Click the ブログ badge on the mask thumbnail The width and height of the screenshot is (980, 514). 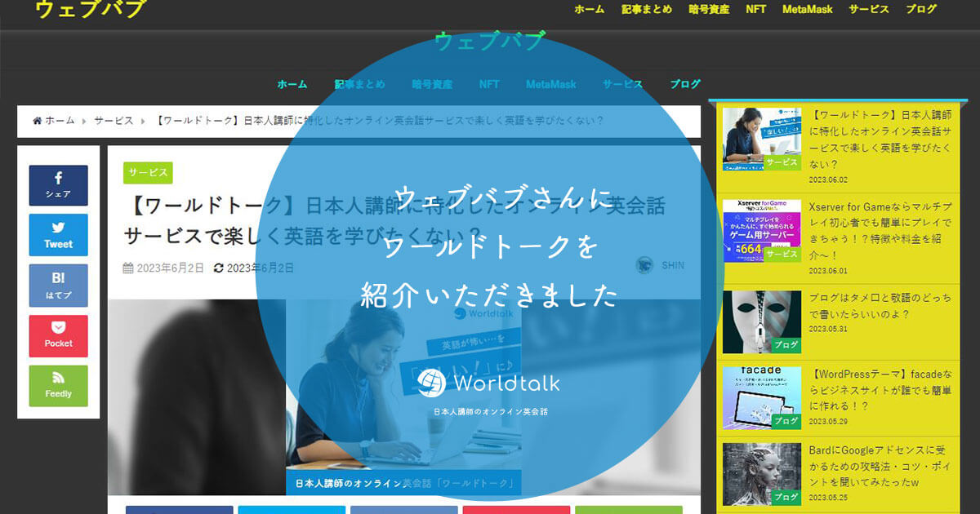pos(786,345)
